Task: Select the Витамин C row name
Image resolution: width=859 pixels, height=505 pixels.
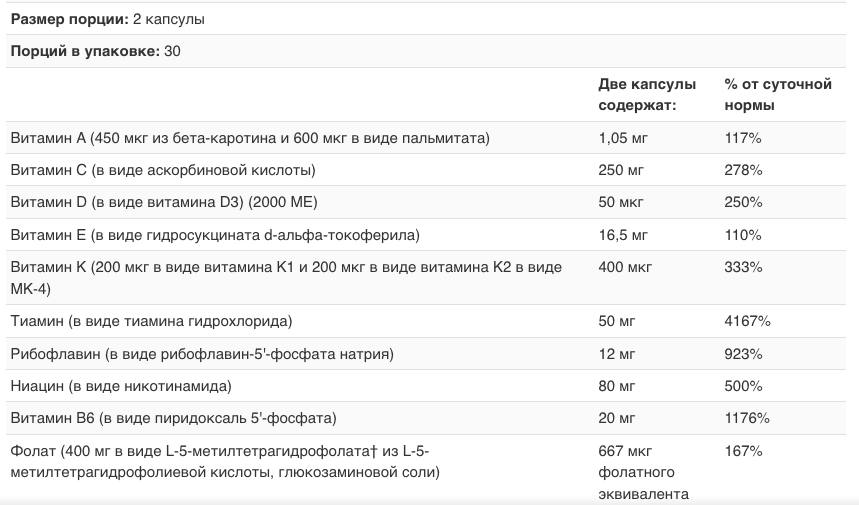Action: (163, 169)
